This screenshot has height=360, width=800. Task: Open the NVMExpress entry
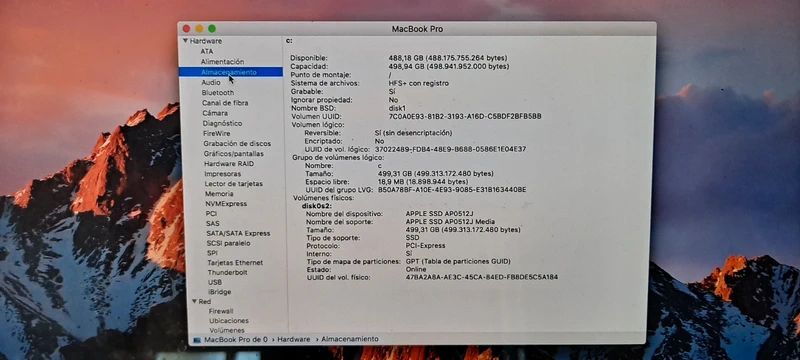[x=226, y=203]
